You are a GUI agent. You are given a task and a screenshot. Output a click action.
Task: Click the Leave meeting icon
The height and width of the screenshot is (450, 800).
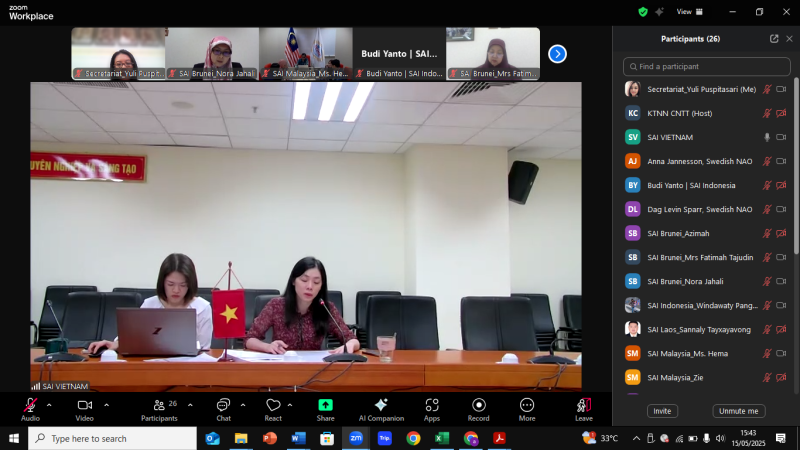click(583, 406)
